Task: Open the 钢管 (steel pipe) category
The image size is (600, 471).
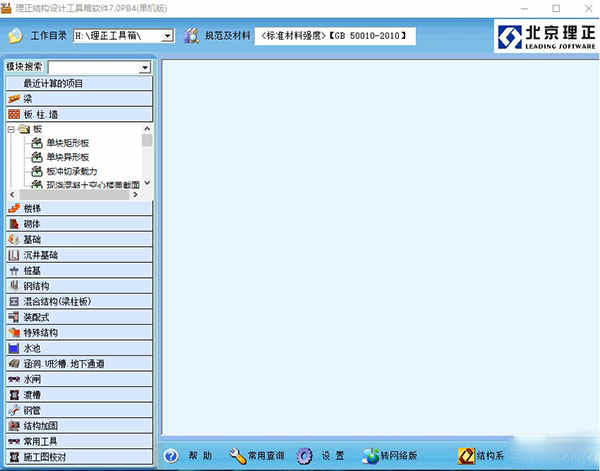Action: pyautogui.click(x=79, y=411)
